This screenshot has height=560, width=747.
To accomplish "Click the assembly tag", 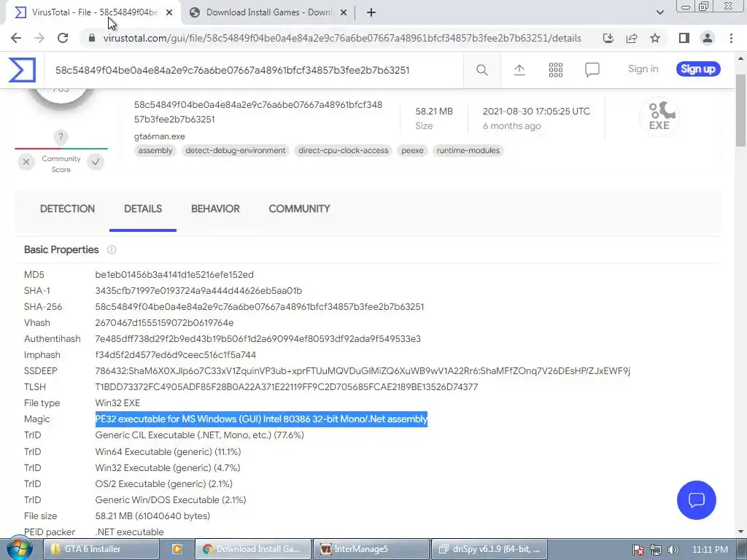I will coord(155,150).
